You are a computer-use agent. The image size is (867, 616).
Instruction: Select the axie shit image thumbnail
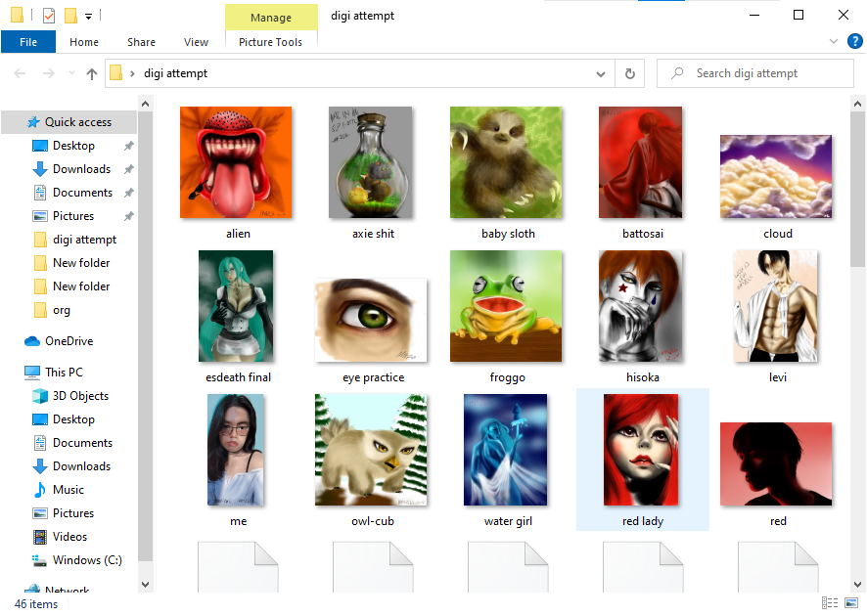coord(371,162)
